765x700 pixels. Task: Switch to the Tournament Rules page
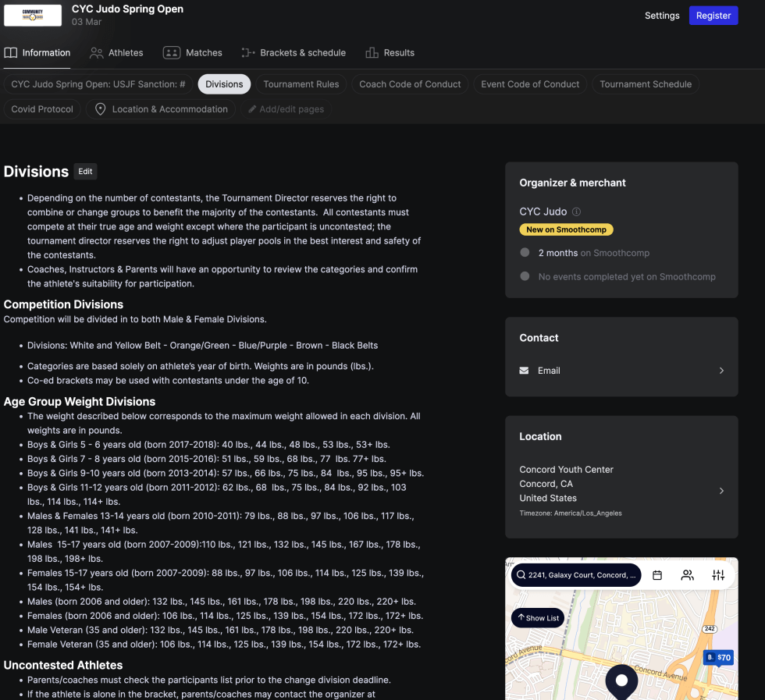[x=301, y=84]
